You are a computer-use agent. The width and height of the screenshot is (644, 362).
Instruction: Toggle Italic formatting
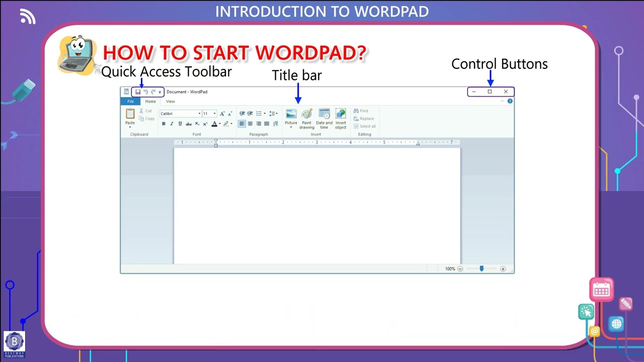pyautogui.click(x=172, y=124)
